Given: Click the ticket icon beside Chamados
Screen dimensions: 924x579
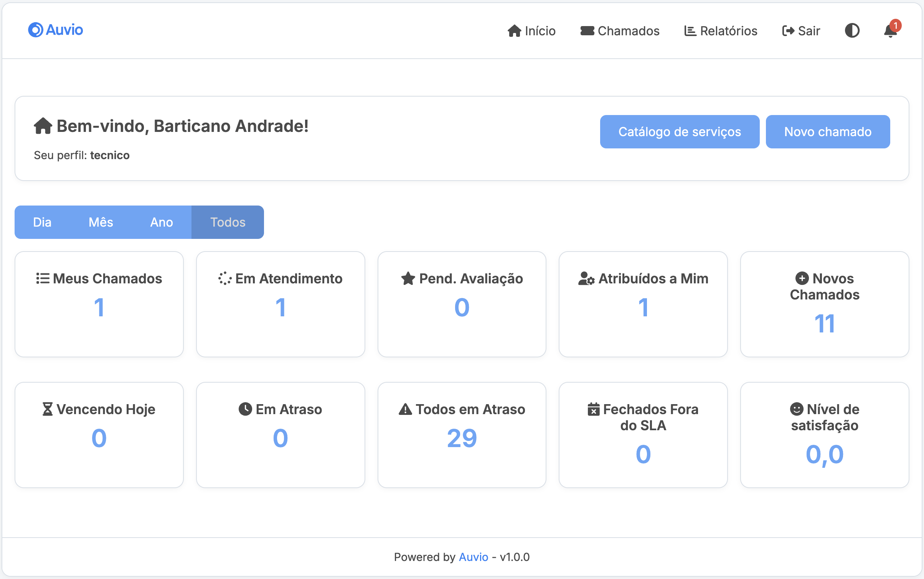Looking at the screenshot, I should (x=587, y=31).
